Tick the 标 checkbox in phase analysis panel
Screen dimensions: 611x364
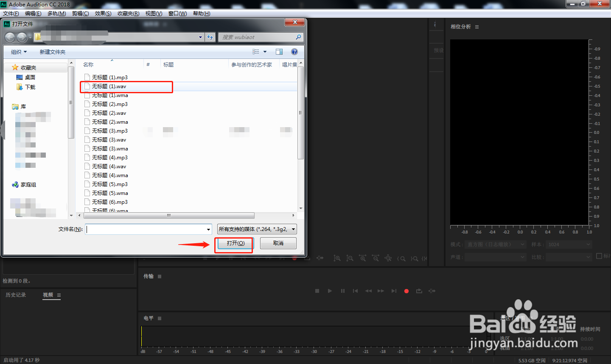pos(599,256)
